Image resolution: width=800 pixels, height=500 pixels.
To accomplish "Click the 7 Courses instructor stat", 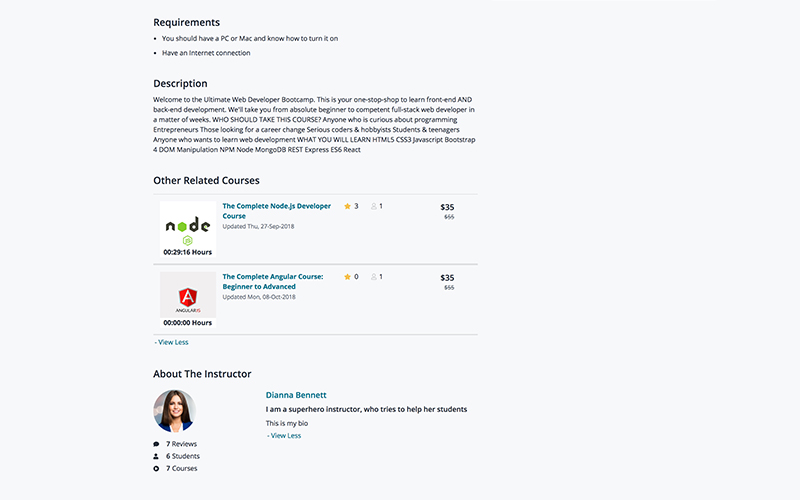I will tap(181, 468).
